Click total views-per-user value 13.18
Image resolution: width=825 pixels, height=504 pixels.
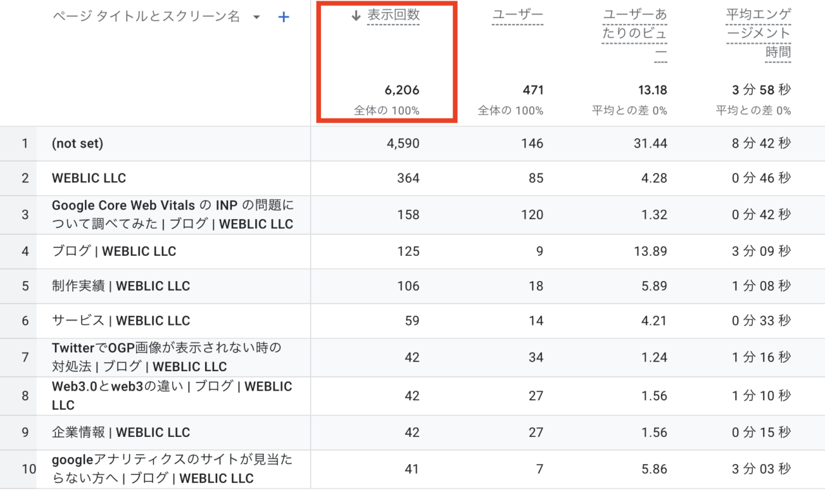coord(652,90)
